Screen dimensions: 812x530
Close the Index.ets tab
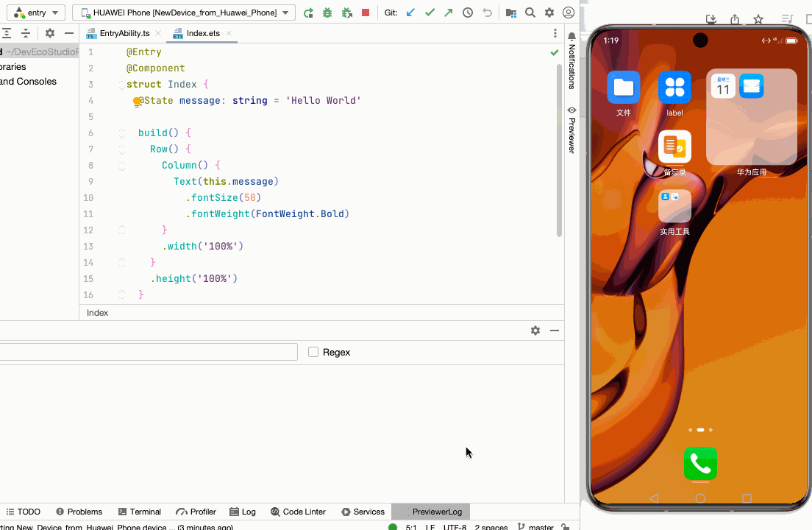[228, 33]
